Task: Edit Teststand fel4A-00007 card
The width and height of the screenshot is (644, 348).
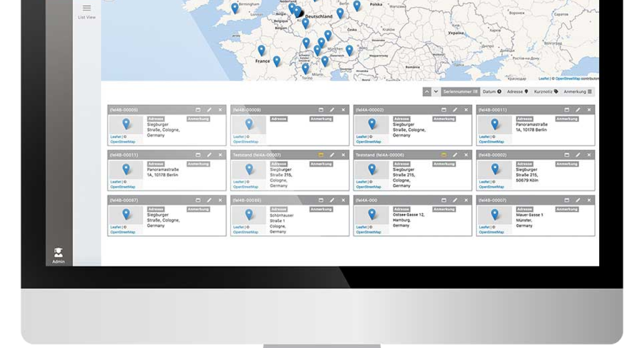Action: coord(332,155)
